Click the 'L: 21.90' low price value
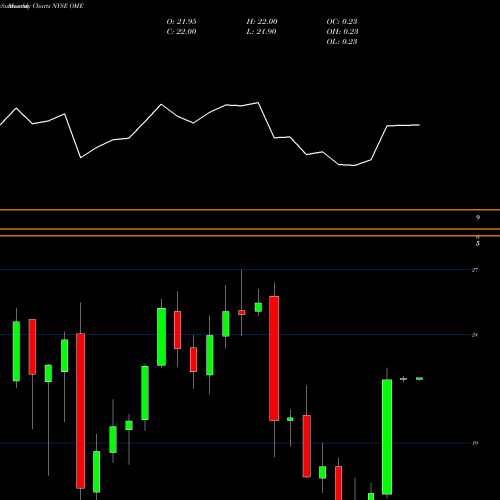The image size is (500, 500). point(261,32)
